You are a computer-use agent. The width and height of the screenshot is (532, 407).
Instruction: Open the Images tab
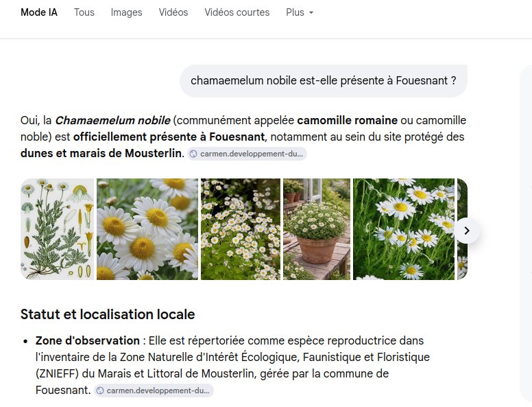point(126,12)
